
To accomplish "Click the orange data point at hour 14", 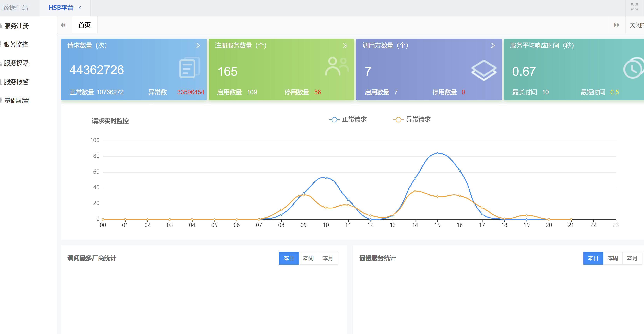I will [415, 191].
